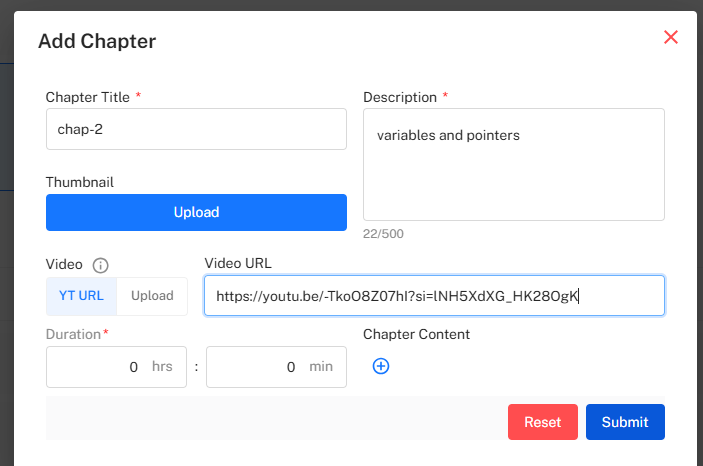Place cursor in the Video URL field
The image size is (703, 466).
click(x=434, y=296)
